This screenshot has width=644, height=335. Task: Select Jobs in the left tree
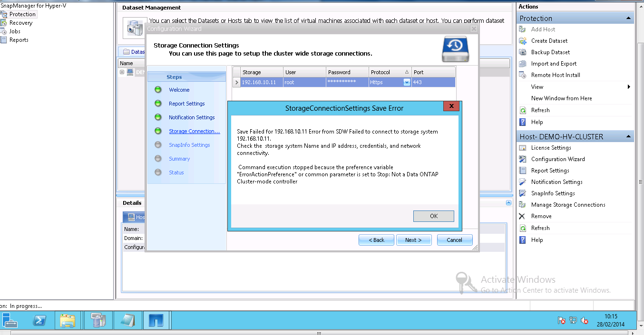[15, 31]
